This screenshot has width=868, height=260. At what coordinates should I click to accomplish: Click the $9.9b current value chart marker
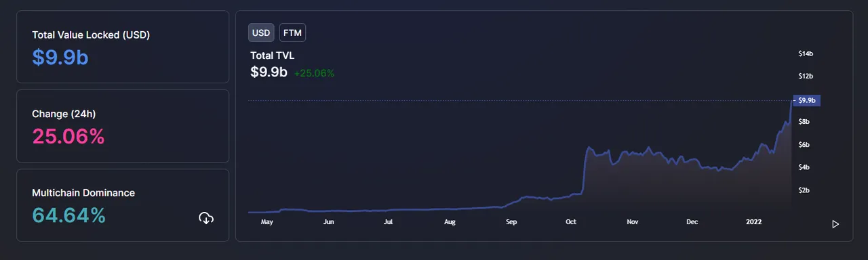pos(806,100)
